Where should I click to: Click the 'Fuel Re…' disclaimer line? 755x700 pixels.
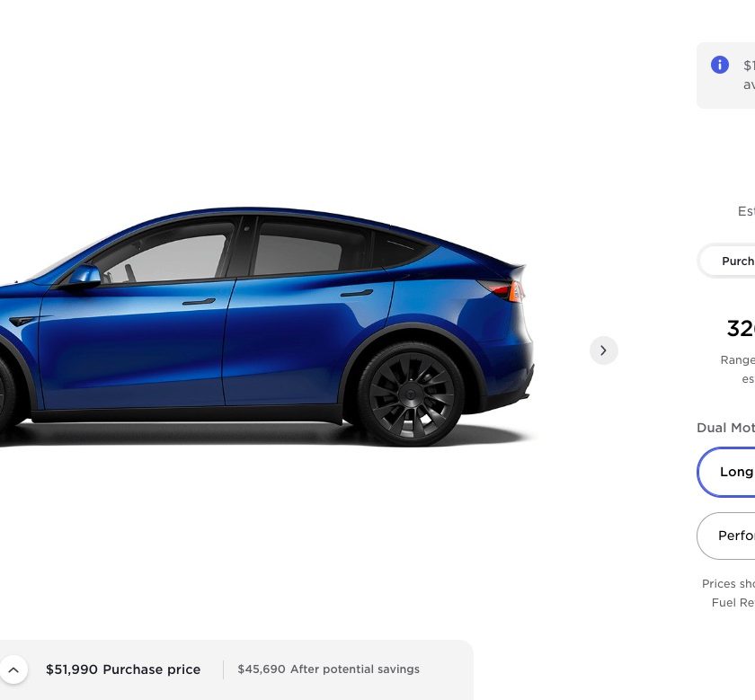tap(733, 603)
